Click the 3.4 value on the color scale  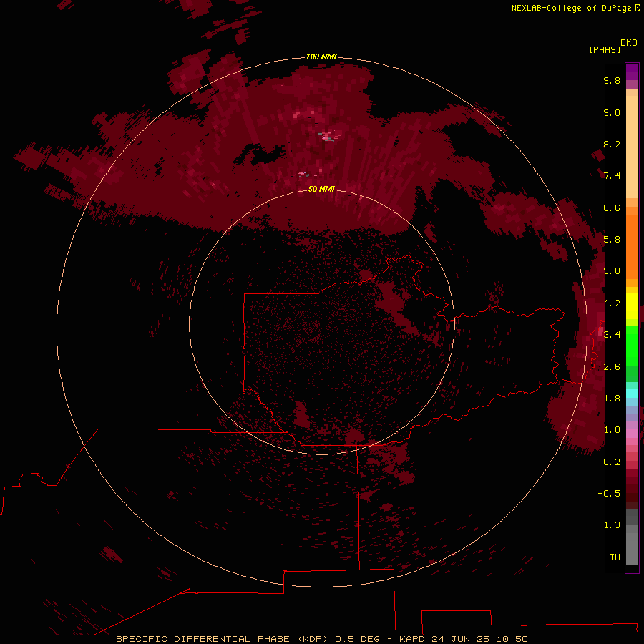tap(612, 335)
